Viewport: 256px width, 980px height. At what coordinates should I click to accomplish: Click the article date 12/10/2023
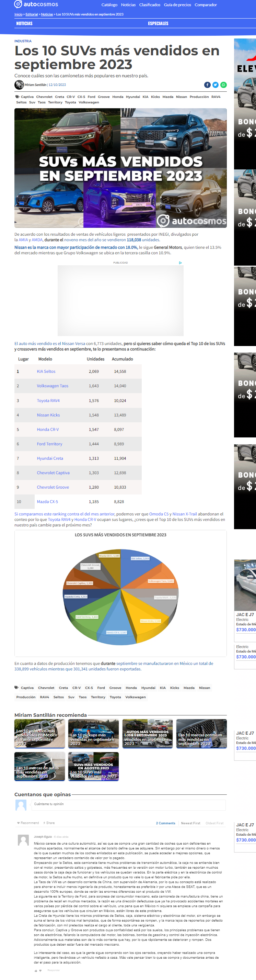(x=57, y=85)
